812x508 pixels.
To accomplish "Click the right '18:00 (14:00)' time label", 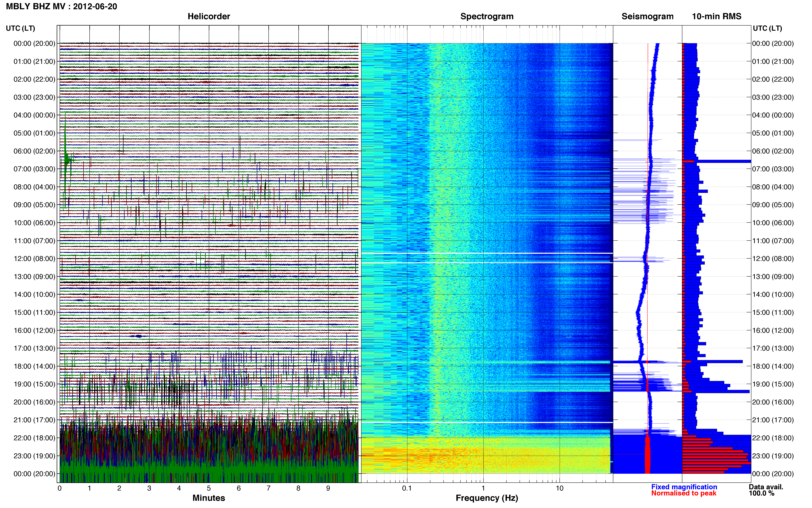I will (773, 366).
